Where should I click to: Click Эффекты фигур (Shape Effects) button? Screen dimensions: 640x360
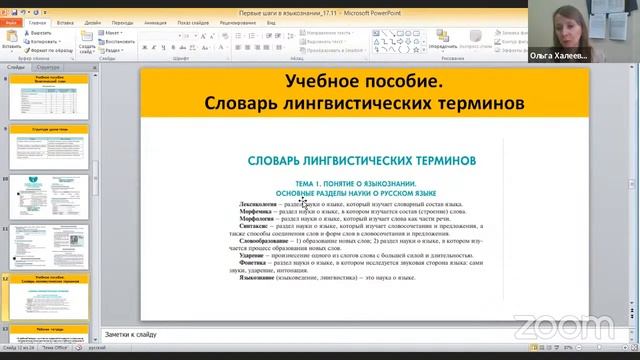[x=511, y=50]
